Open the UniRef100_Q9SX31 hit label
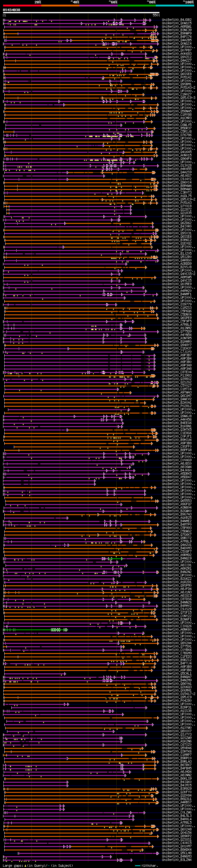The image size is (197, 868). pos(177,233)
